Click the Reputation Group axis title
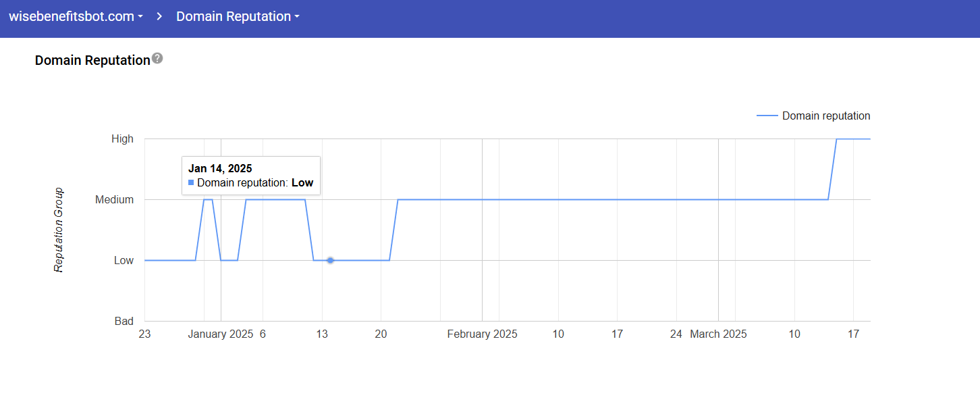The height and width of the screenshot is (406, 980). click(59, 230)
